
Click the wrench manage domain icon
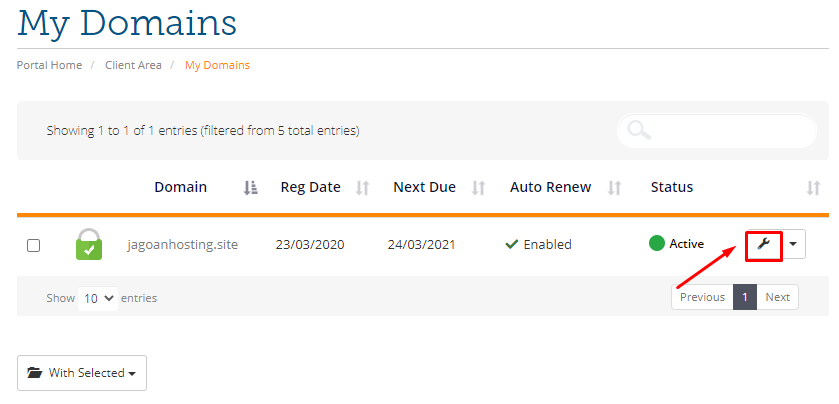click(764, 244)
